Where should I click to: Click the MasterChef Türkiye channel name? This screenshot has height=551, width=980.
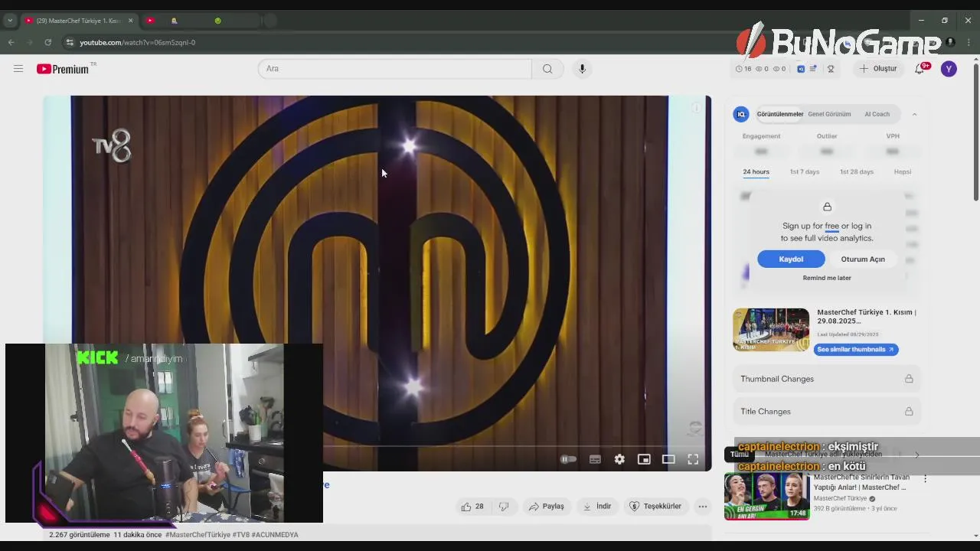(x=840, y=498)
